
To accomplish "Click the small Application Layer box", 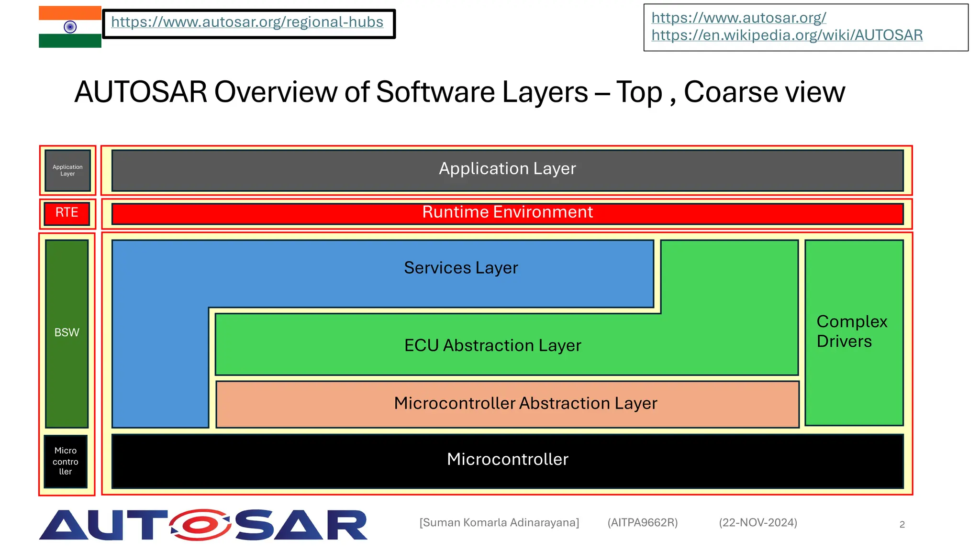I will point(67,170).
